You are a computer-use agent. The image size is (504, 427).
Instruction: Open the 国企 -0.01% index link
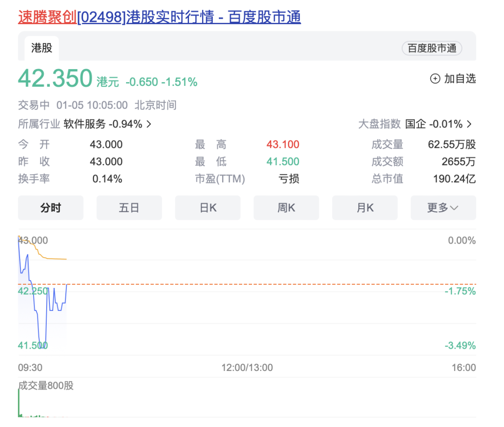click(x=434, y=124)
